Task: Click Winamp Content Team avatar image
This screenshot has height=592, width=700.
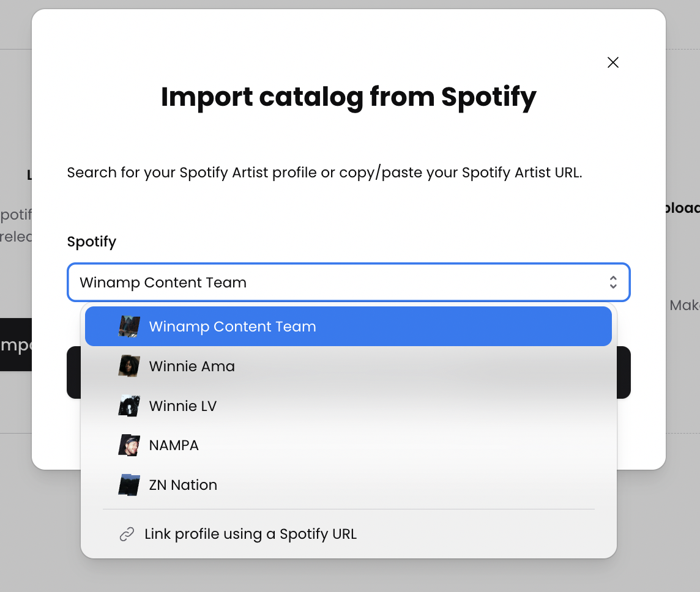Action: (x=129, y=327)
